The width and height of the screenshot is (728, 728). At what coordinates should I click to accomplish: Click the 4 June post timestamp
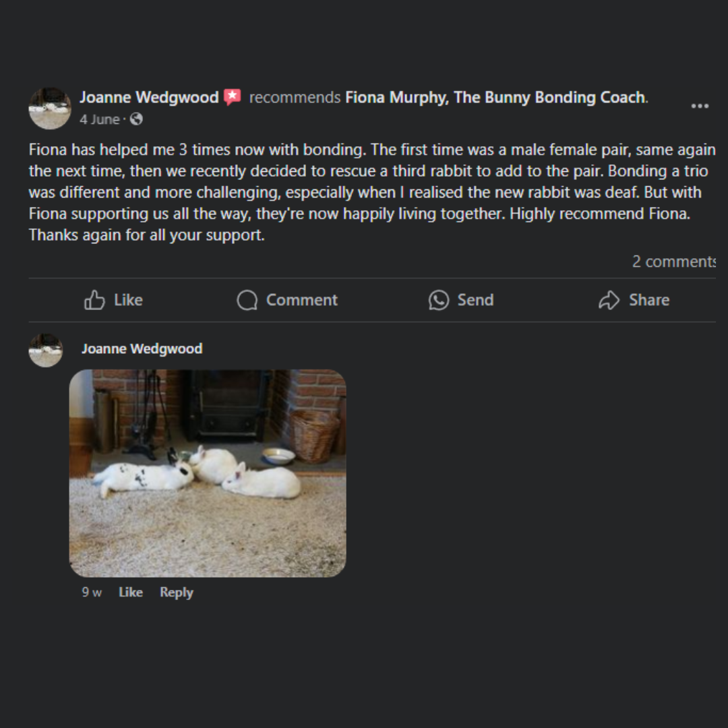[99, 119]
